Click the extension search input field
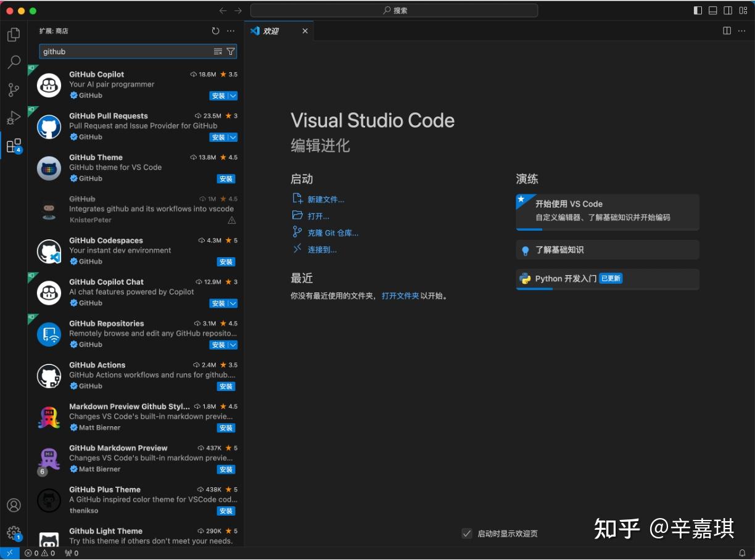755x560 pixels. (x=123, y=51)
